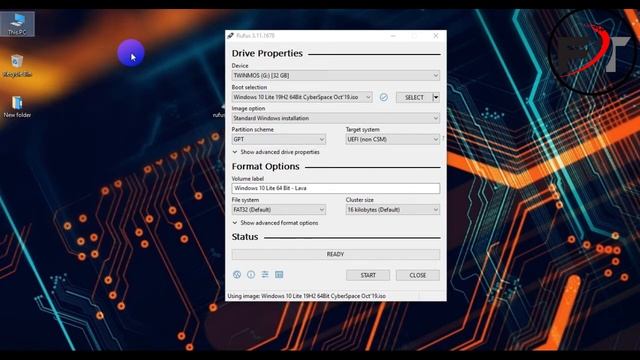
Task: Expand Show advanced drive properties
Action: click(x=276, y=152)
